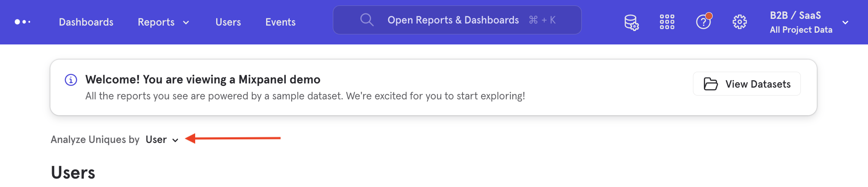Click the folder icon on View Datasets
868x187 pixels.
point(711,84)
